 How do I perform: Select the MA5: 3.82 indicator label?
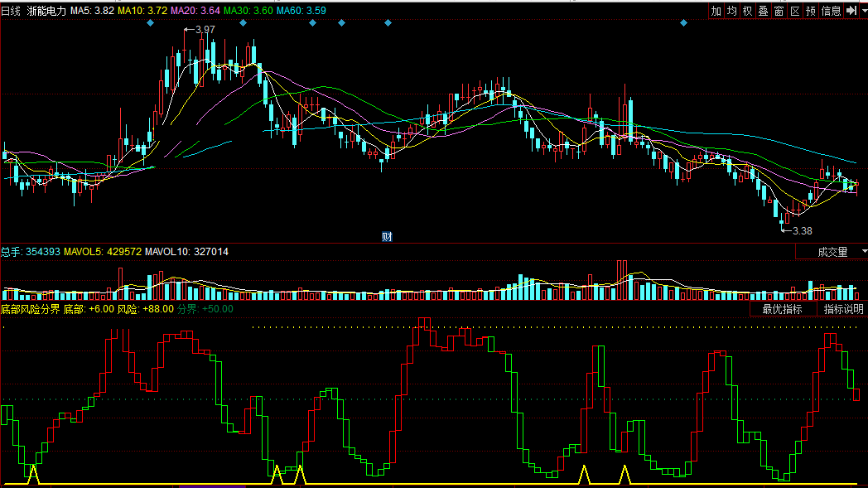(92, 11)
